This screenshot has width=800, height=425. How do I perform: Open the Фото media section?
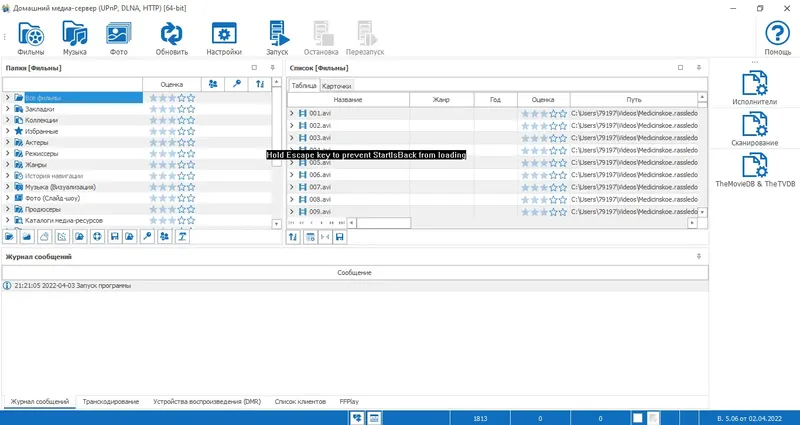coord(118,38)
